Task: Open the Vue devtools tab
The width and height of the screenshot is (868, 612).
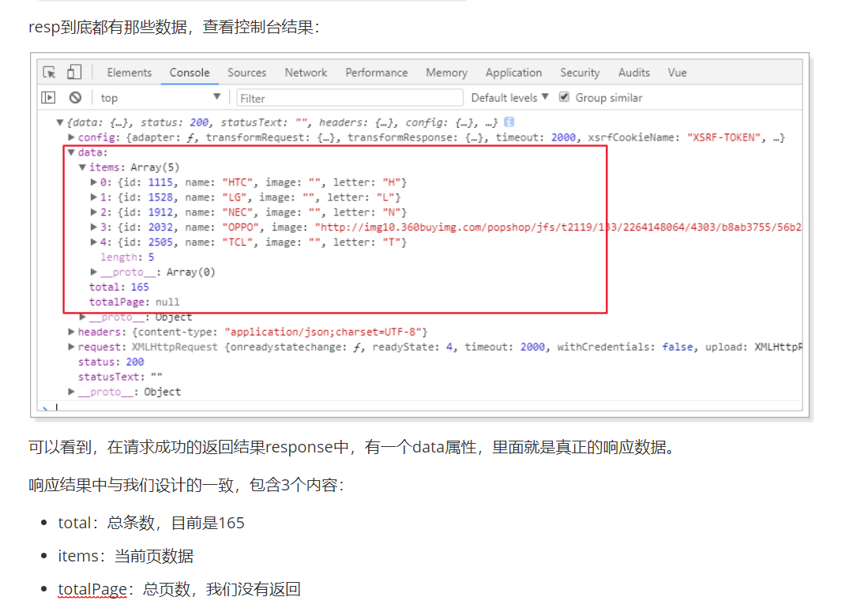Action: [677, 73]
